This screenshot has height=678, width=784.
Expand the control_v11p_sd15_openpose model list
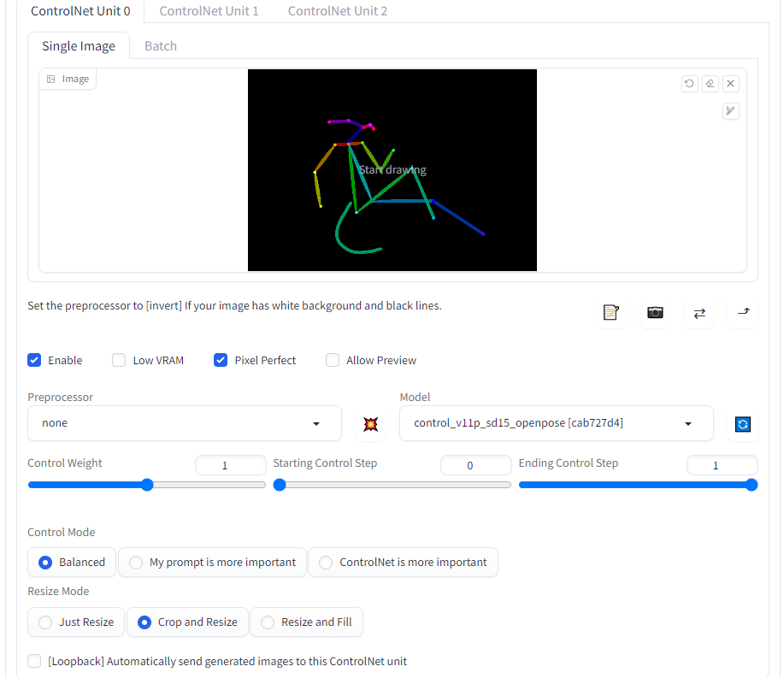coord(687,423)
